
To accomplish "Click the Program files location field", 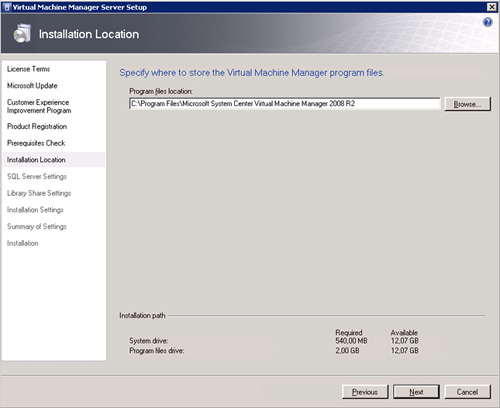I will tap(285, 104).
